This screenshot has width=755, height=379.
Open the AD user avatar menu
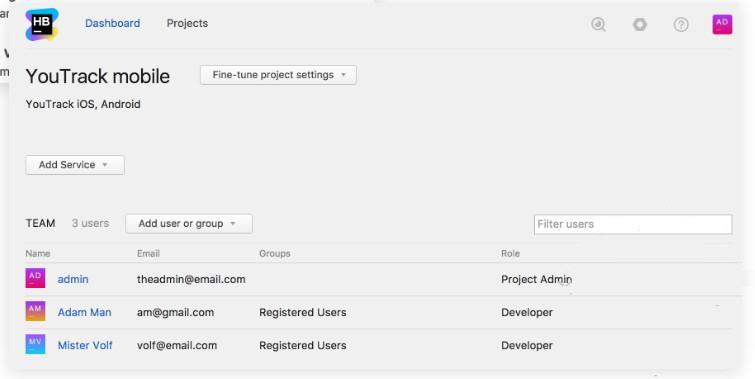pos(722,24)
